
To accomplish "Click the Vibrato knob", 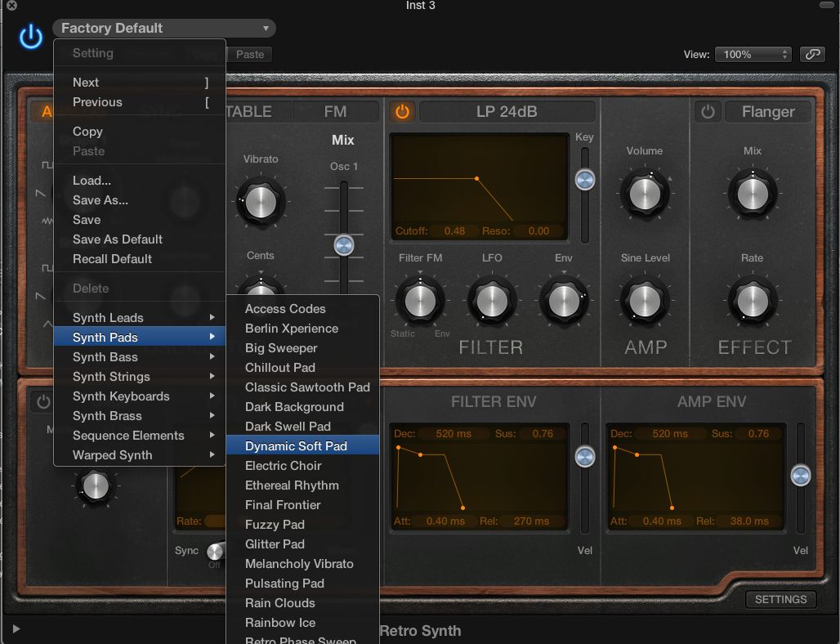I will (x=261, y=202).
